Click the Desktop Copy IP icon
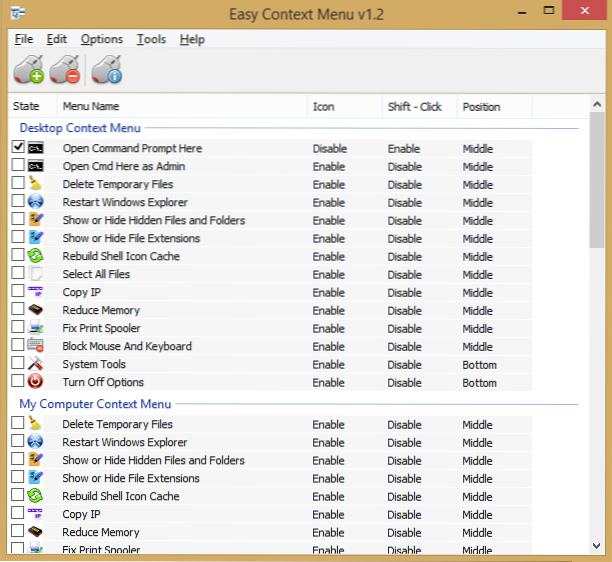The image size is (612, 562). click(36, 292)
